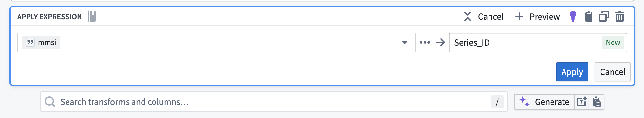Click the string type quote icon on mmsi
This screenshot has width=644, height=118.
[30, 42]
